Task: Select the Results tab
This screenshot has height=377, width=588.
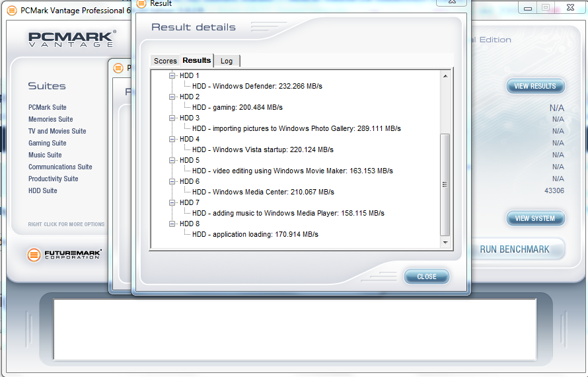Action: tap(197, 60)
